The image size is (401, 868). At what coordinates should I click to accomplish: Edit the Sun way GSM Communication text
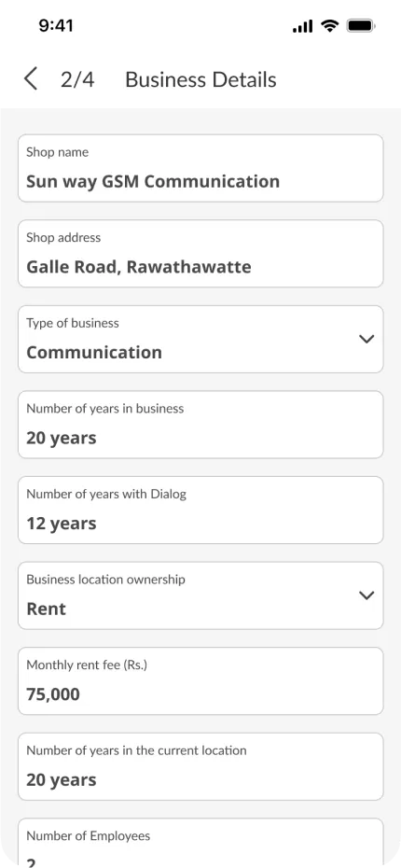pos(153,182)
